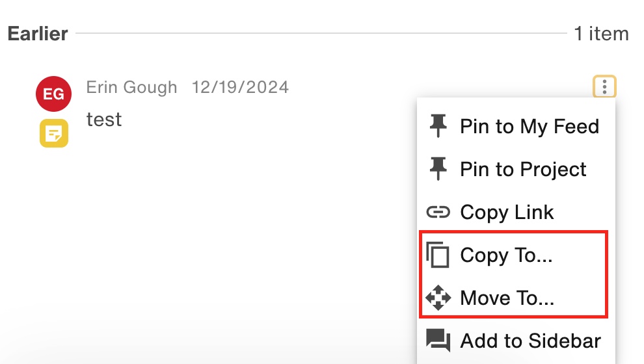Image resolution: width=644 pixels, height=364 pixels.
Task: Click the chat bubbles icon for Add to Sidebar
Action: pos(438,340)
